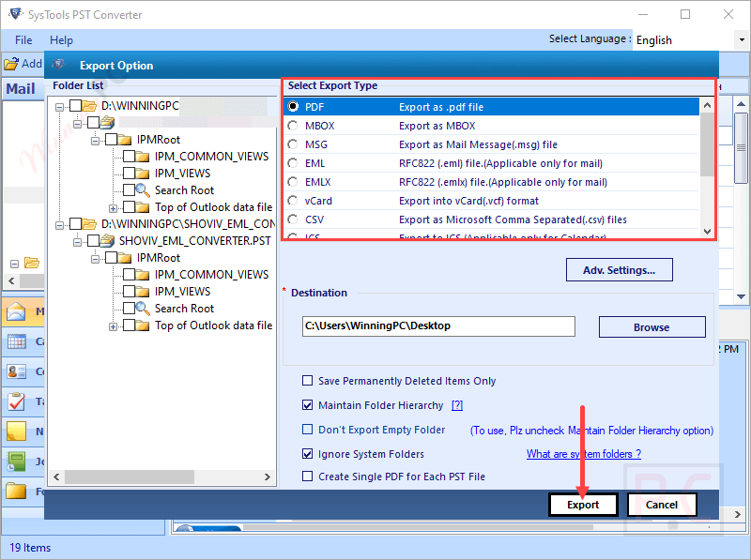Enable Create Single PDF for Each PST

coord(308,477)
